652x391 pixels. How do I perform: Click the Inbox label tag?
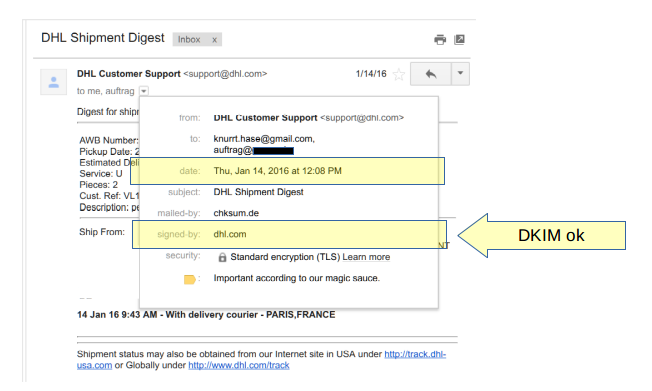[x=189, y=40]
